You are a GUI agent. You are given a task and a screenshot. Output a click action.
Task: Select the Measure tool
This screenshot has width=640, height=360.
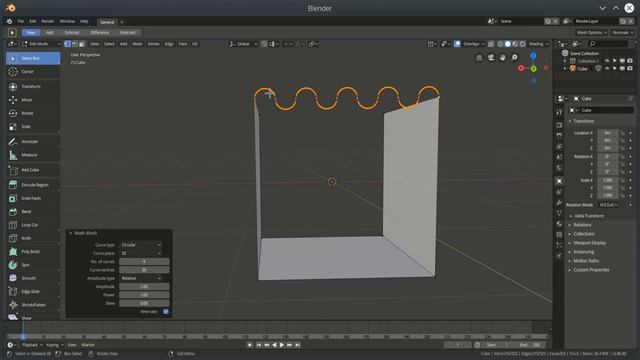[33, 155]
